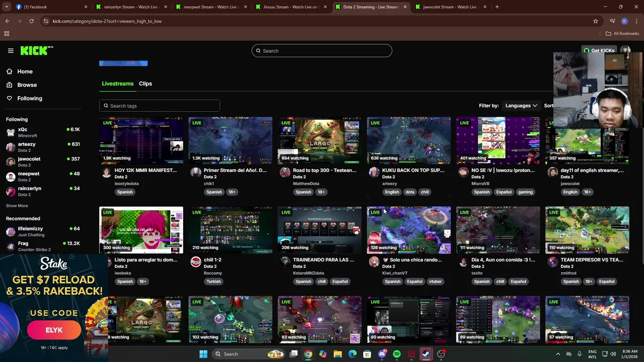This screenshot has height=362, width=644.
Task: Open Spotify from the taskbar
Action: tap(396, 354)
